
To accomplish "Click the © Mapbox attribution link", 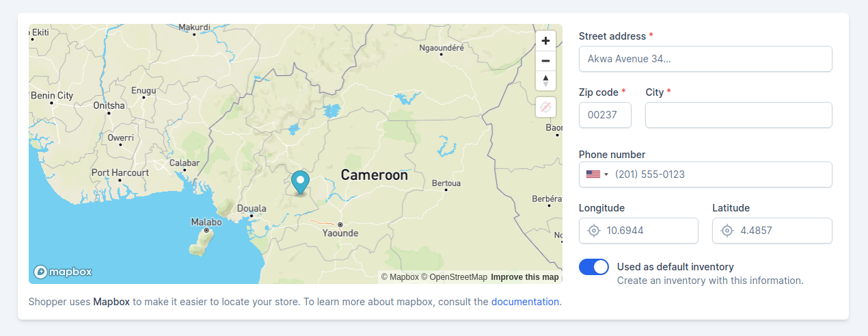I will (400, 277).
